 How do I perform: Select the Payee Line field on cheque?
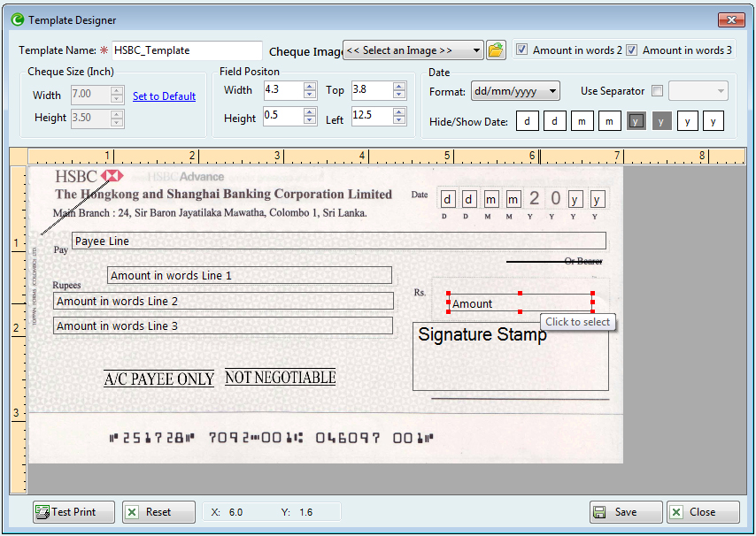[x=339, y=241]
